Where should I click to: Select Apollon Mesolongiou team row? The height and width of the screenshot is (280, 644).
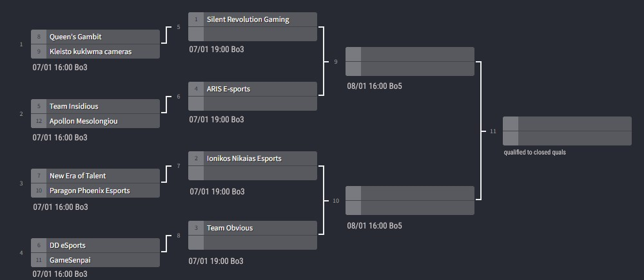click(x=95, y=122)
